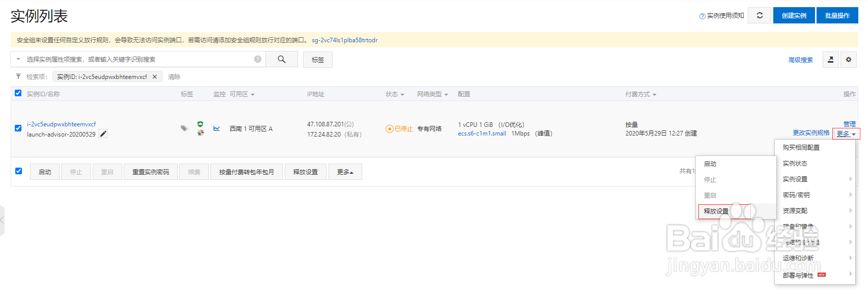Focus the instance search input field
The image size is (868, 295).
(x=139, y=59)
